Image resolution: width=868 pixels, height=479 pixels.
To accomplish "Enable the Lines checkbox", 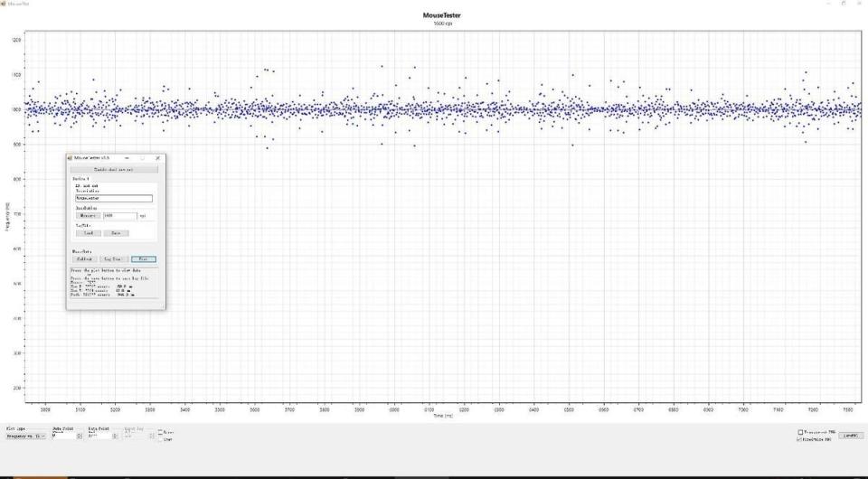I will (161, 432).
